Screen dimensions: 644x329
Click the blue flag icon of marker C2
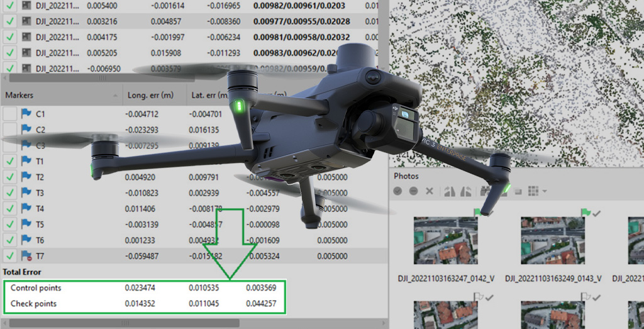(x=26, y=130)
